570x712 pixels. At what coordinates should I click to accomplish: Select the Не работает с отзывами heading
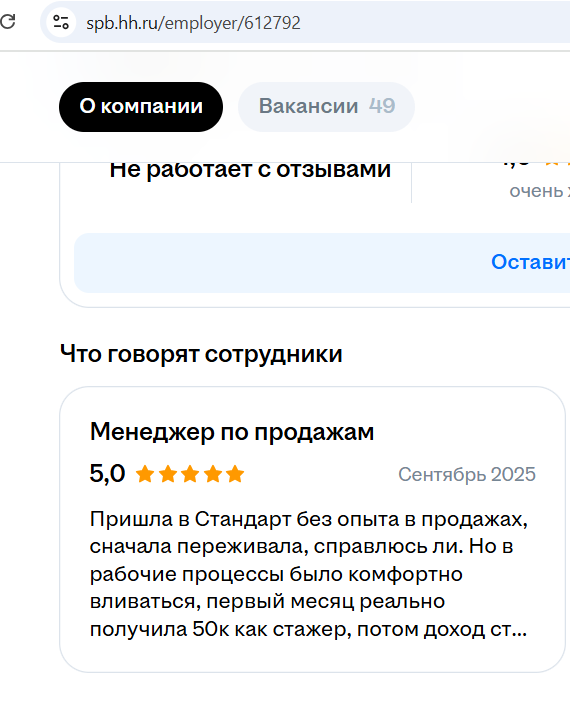[250, 169]
